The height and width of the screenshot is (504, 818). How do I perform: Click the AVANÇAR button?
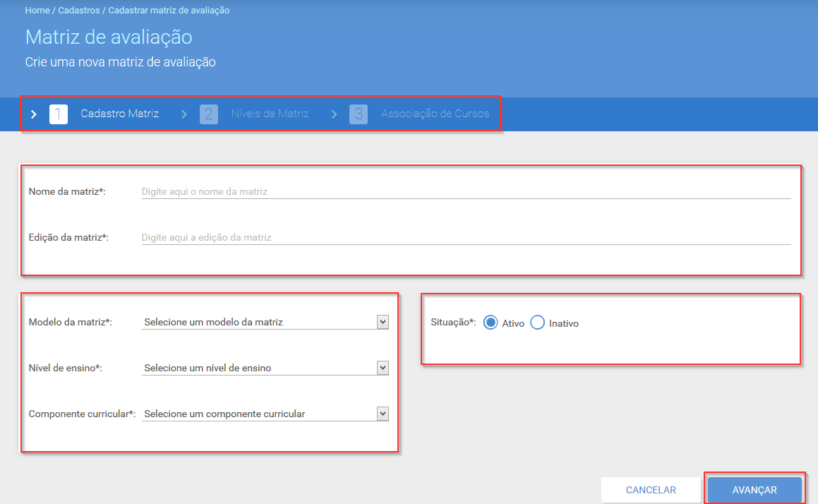pos(754,490)
